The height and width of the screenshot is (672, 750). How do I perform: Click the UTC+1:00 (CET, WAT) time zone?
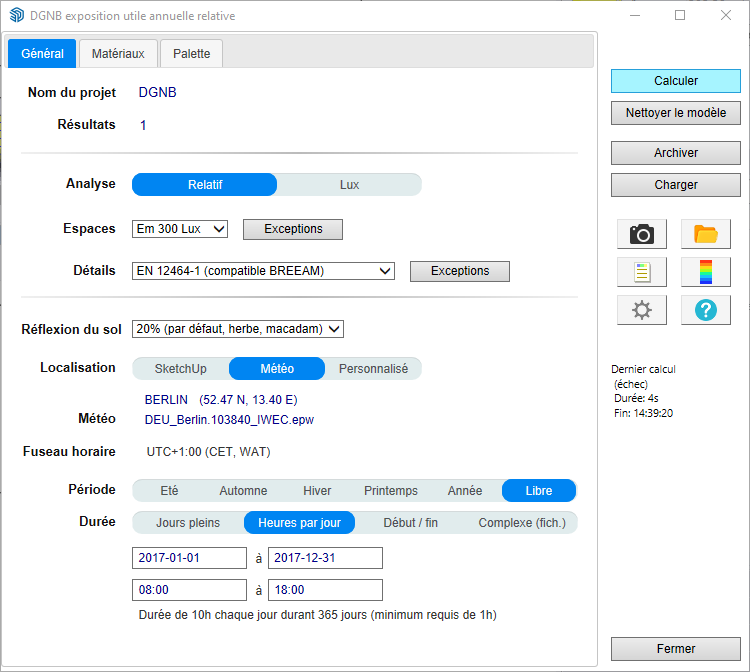[209, 452]
